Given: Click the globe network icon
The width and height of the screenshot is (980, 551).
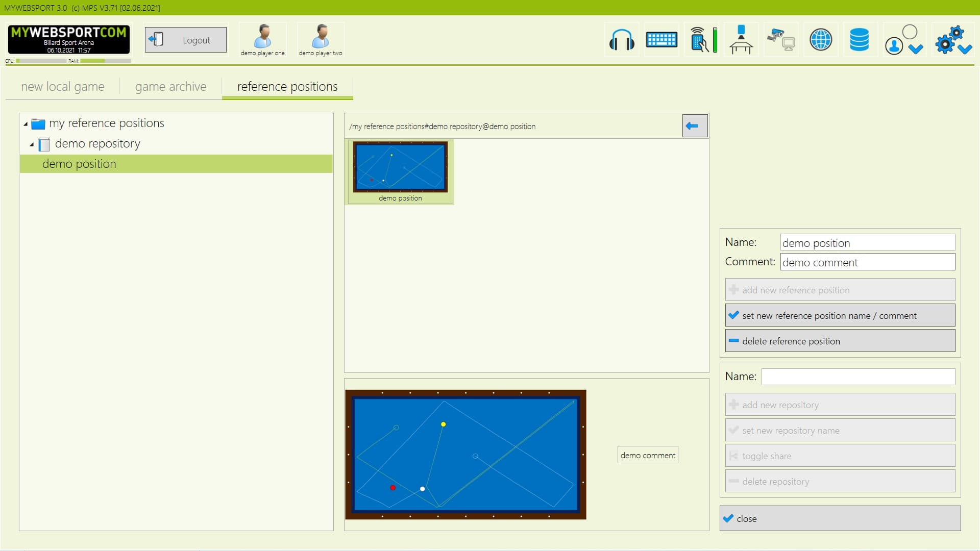Looking at the screenshot, I should [821, 40].
